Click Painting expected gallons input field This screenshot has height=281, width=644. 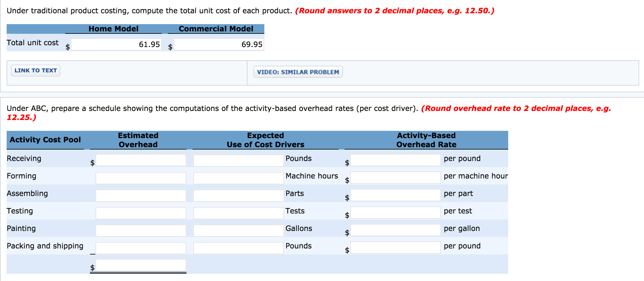point(238,230)
